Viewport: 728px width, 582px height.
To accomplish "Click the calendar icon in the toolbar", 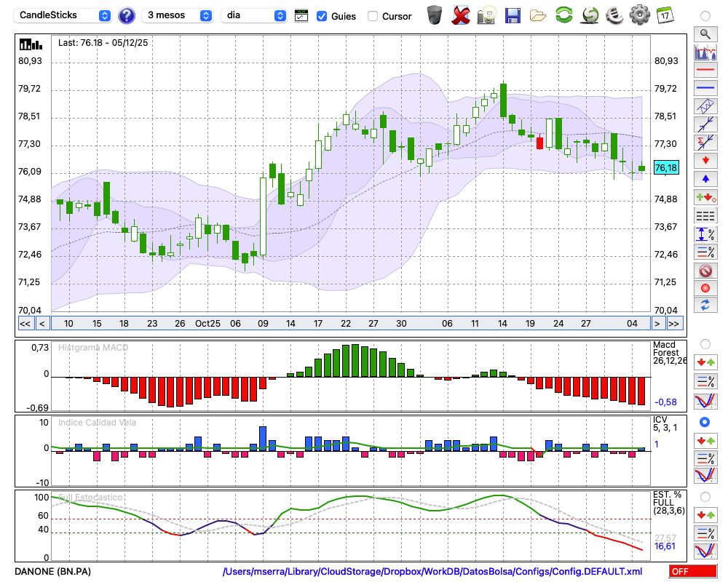I will coord(664,15).
